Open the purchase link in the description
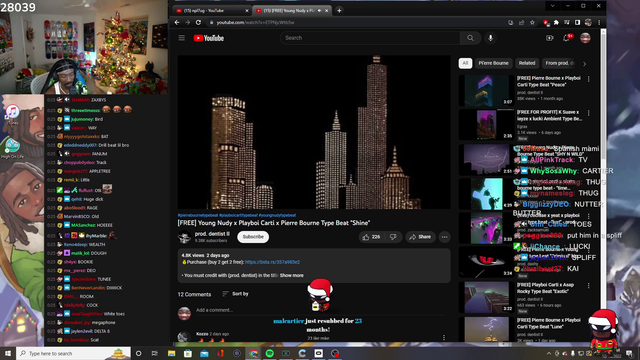Screen dimensions: 640x360 [x=272, y=262]
